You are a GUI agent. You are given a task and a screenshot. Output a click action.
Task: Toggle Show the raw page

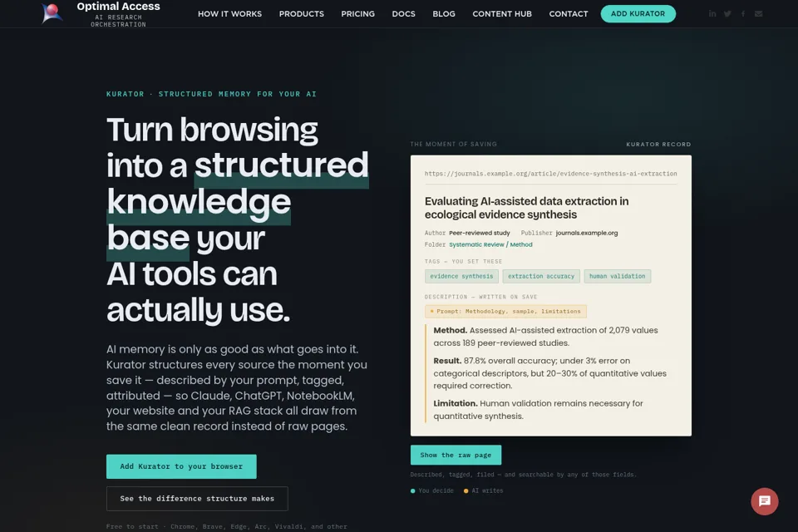pos(456,456)
